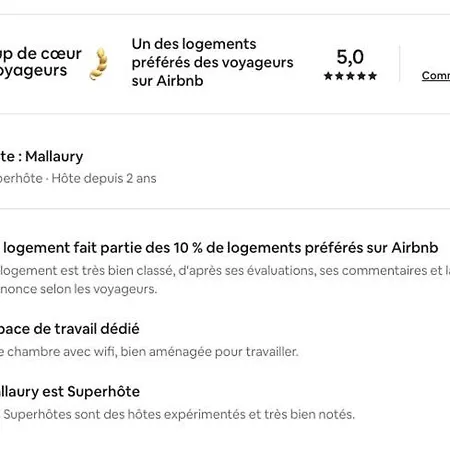Viewport: 450px width, 450px height.
Task: Click the middle star of the rating
Action: tap(350, 76)
